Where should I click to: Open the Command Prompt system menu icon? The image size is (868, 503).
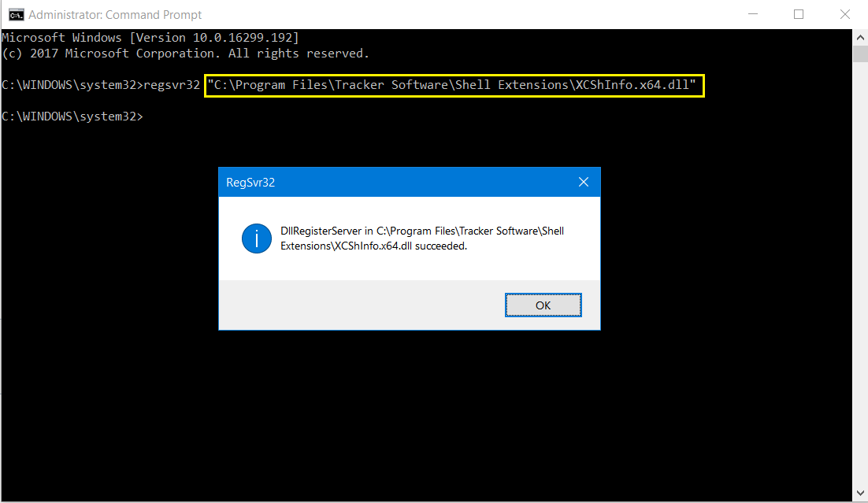click(16, 14)
